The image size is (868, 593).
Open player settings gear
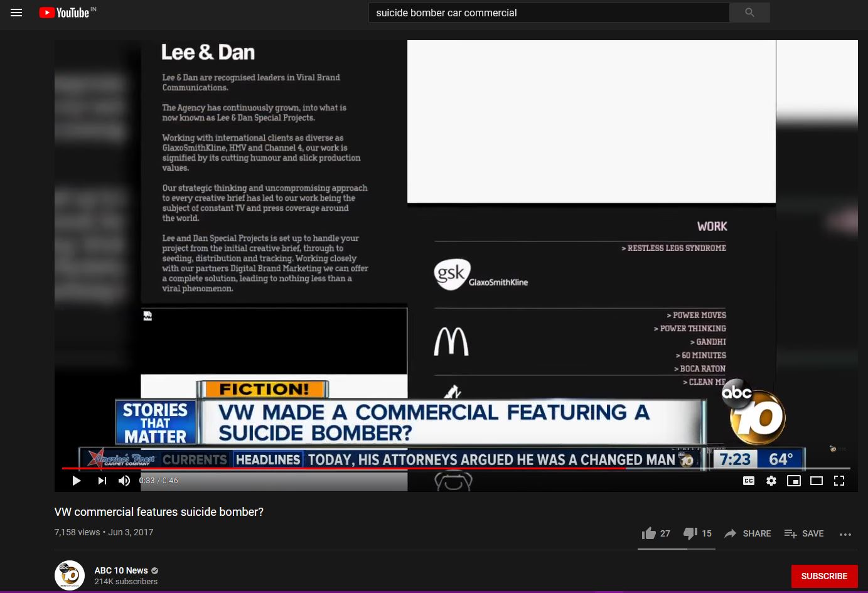pos(771,481)
